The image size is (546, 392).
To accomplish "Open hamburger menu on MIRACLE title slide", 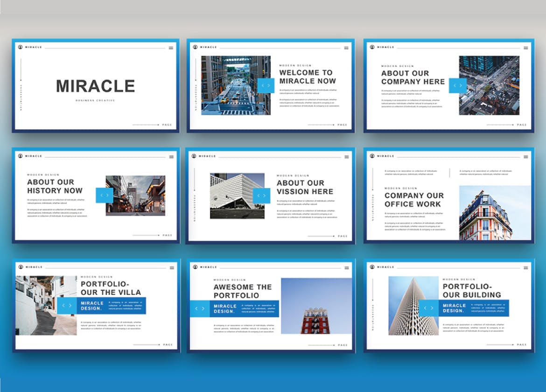I will click(171, 48).
